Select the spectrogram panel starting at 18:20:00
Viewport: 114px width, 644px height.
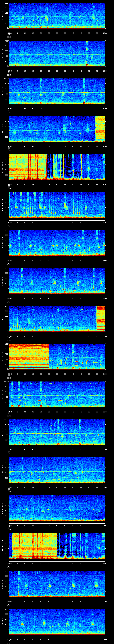tap(57, 243)
